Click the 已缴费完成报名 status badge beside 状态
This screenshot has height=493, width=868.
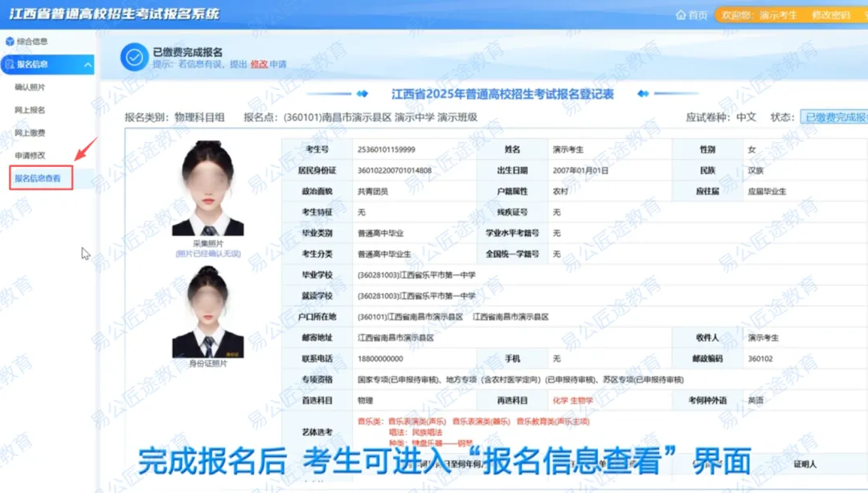834,117
